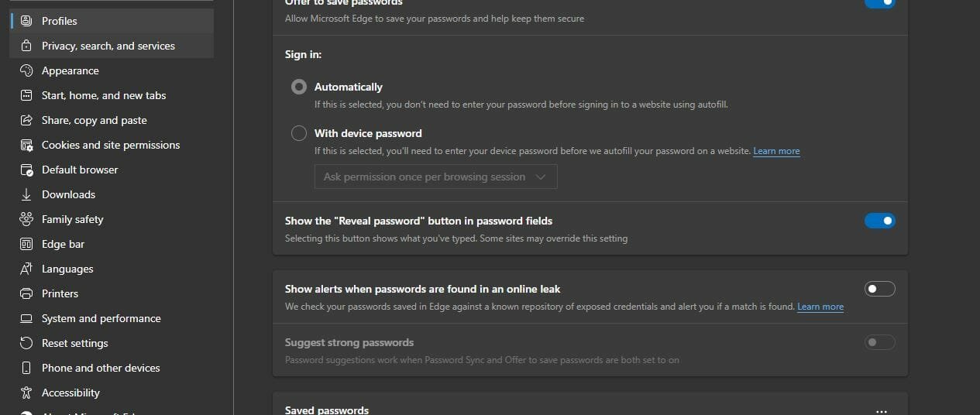
Task: Click the Languages icon
Action: pos(27,269)
